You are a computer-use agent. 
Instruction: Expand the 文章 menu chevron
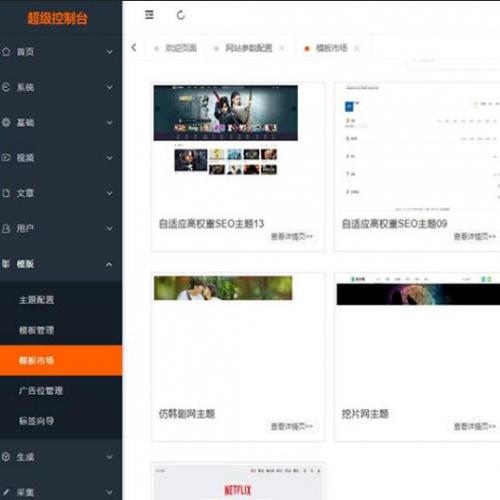point(109,193)
